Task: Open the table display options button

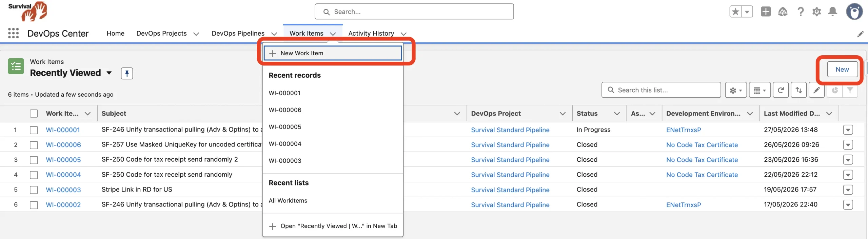Action: point(759,90)
